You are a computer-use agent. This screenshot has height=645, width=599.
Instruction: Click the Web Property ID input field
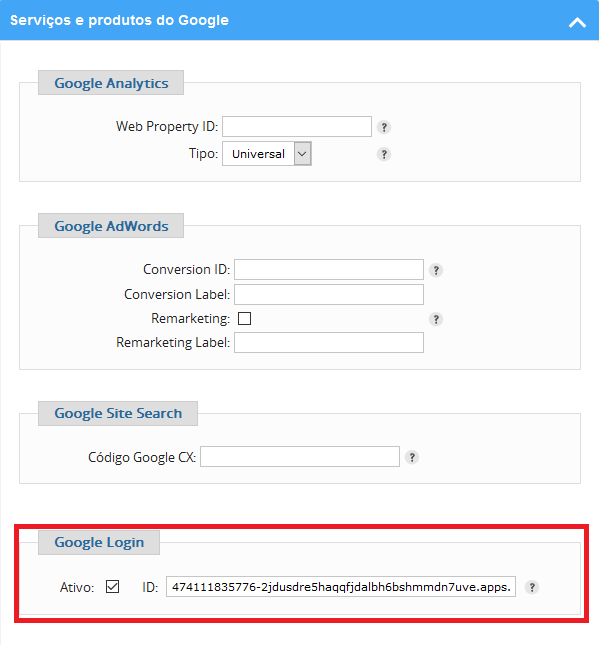(297, 127)
